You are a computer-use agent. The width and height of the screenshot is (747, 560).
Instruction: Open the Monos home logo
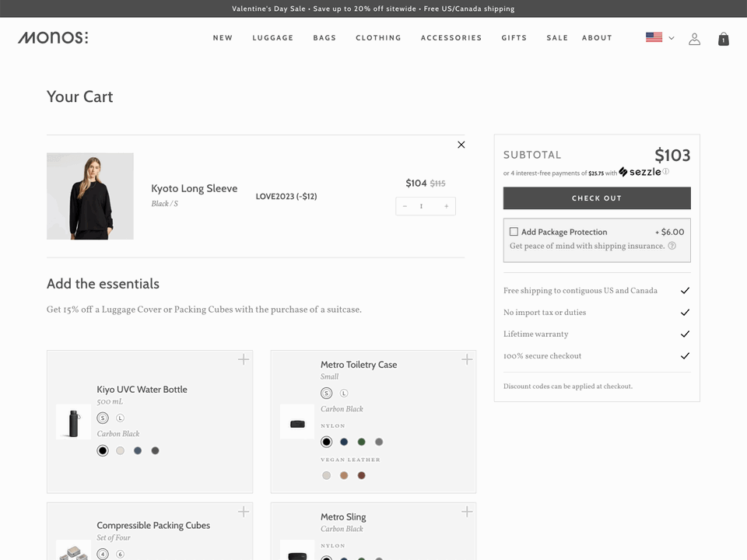[x=53, y=37]
